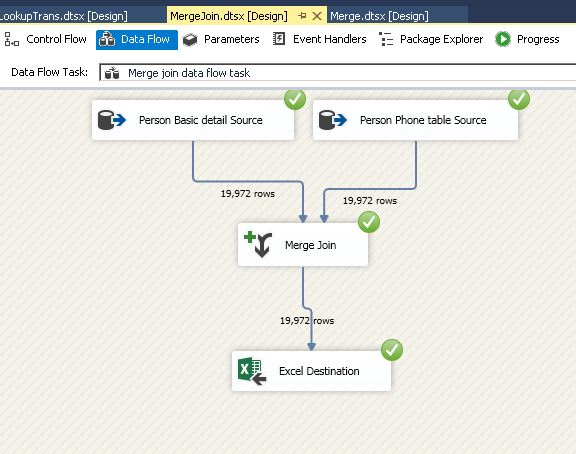Click the Merge Join transformation icon
Screen dimensions: 576x454
pos(258,244)
